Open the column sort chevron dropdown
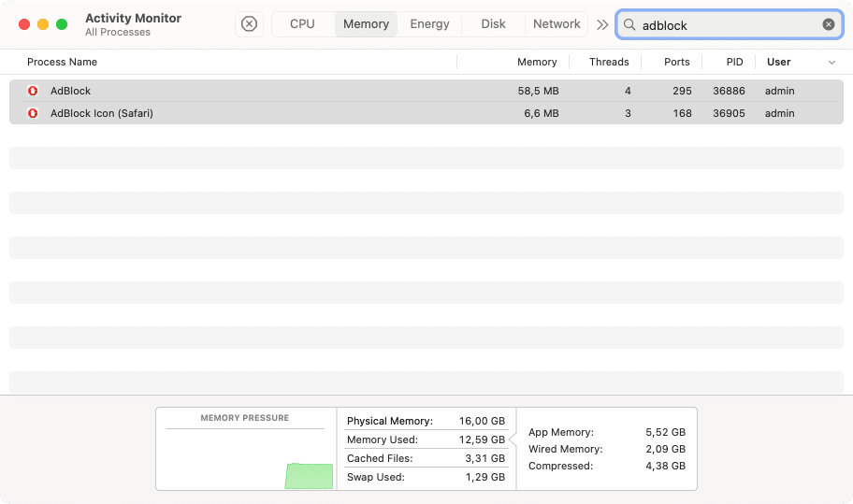 click(831, 63)
